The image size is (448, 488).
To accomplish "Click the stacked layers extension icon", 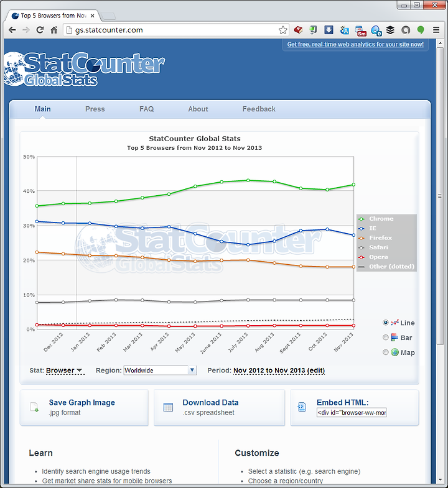I will [x=390, y=30].
